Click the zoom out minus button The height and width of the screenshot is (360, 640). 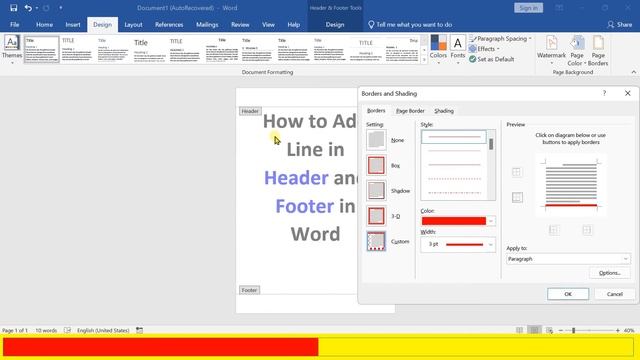pos(561,330)
